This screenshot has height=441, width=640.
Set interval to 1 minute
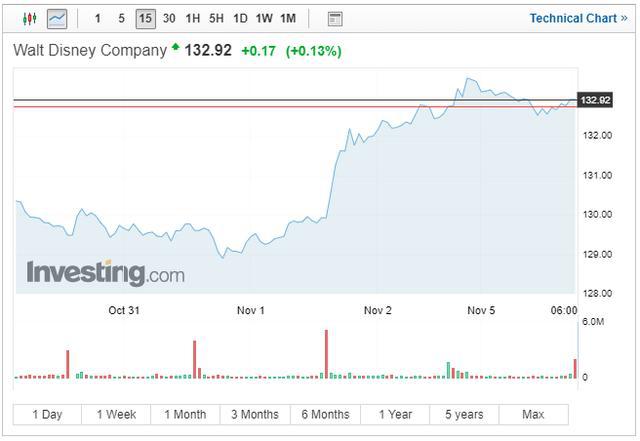pos(97,18)
